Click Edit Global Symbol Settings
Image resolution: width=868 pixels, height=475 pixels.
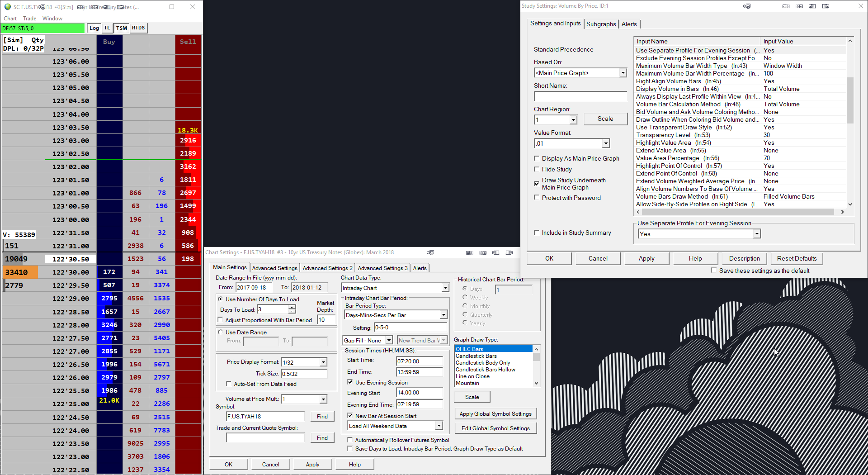pos(495,428)
